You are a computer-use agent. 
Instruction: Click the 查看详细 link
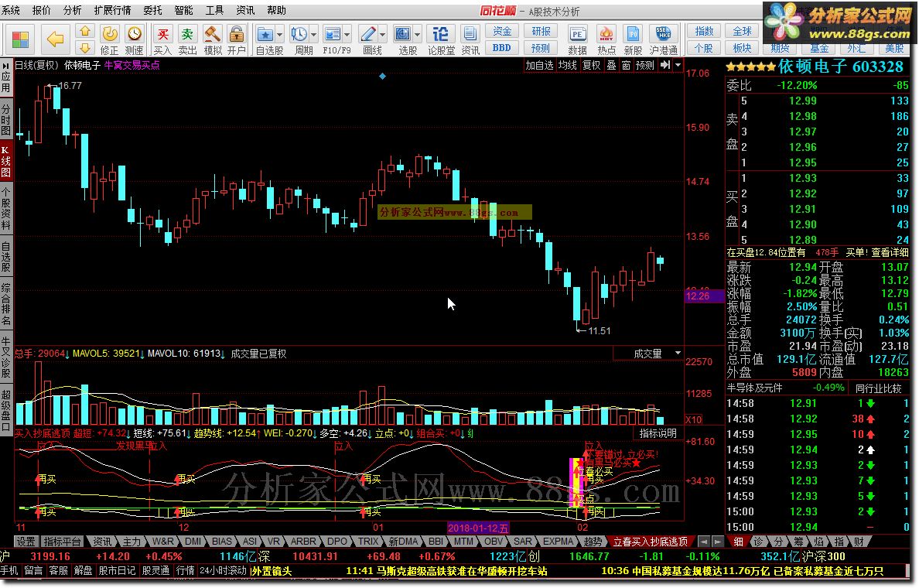pyautogui.click(x=890, y=252)
